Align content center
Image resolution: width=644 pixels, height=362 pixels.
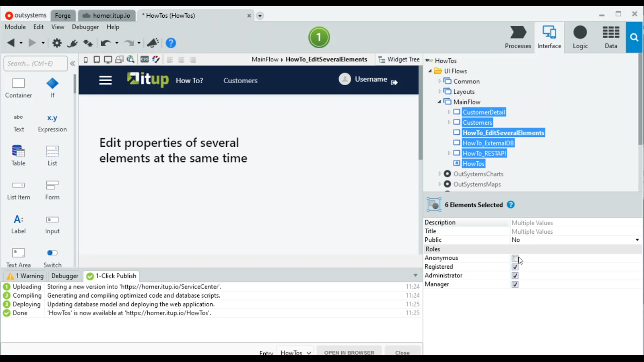click(x=181, y=60)
